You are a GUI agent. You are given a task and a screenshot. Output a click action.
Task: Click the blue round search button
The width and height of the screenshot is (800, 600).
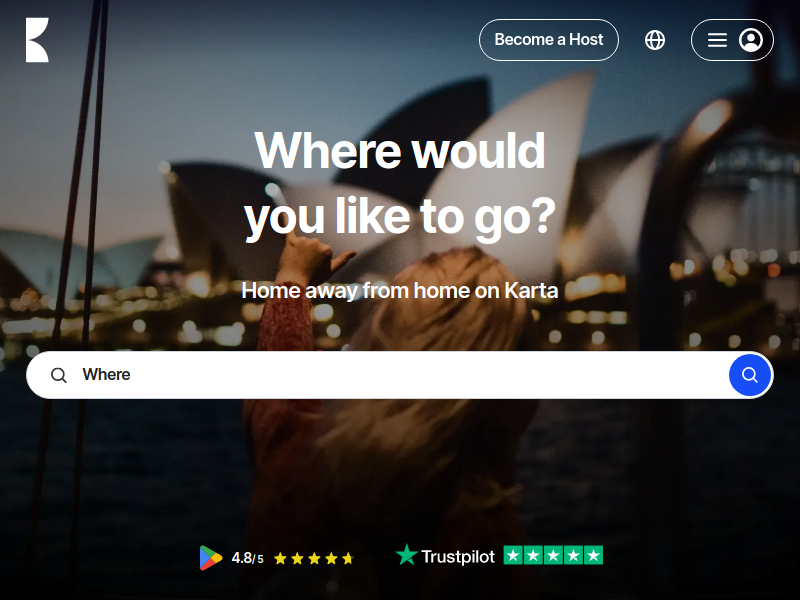749,375
